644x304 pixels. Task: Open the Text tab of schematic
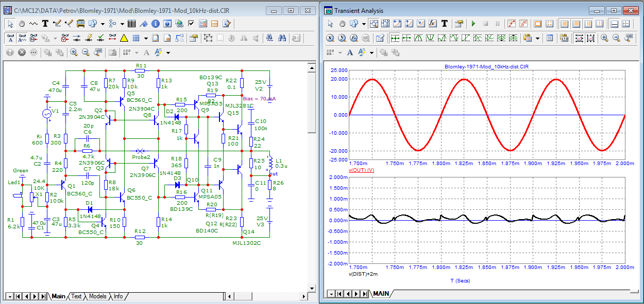[76, 296]
